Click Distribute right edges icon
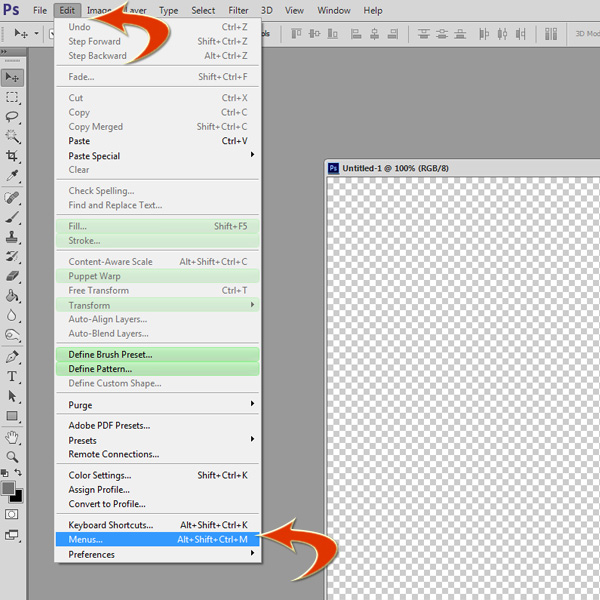 (x=520, y=34)
